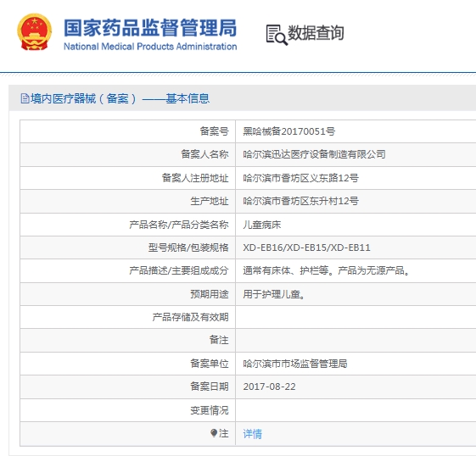Click the intended use 用于护理儿童。

coord(274,294)
